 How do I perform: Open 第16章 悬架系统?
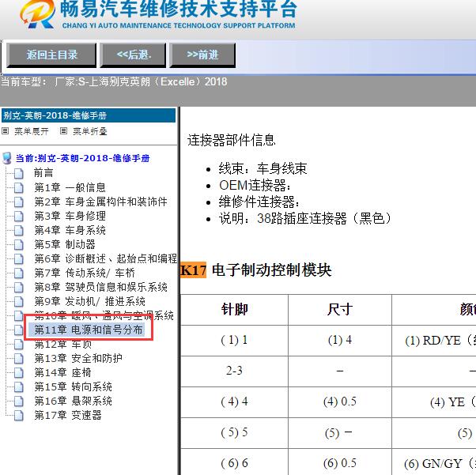point(73,401)
